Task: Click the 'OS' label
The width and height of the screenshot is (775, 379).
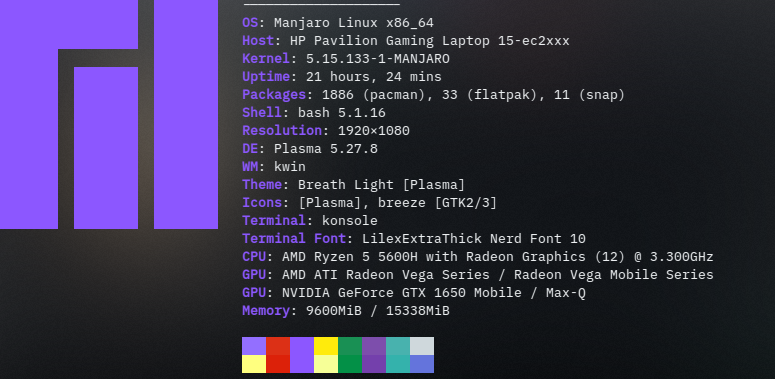Action: (250, 23)
